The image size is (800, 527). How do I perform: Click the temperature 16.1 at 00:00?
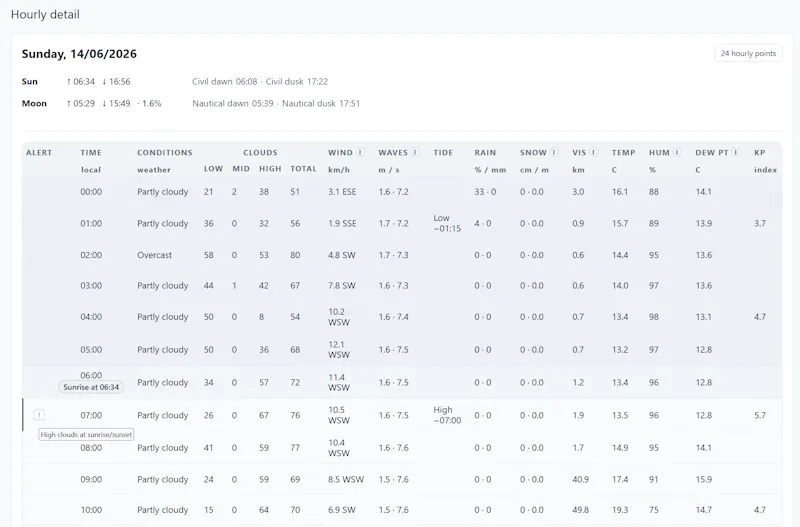click(620, 192)
